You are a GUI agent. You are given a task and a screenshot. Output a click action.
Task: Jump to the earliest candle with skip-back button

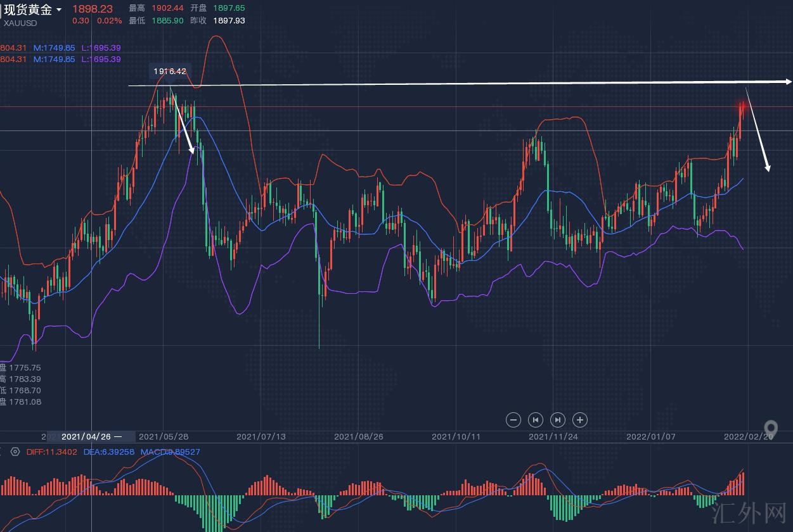[x=536, y=419]
